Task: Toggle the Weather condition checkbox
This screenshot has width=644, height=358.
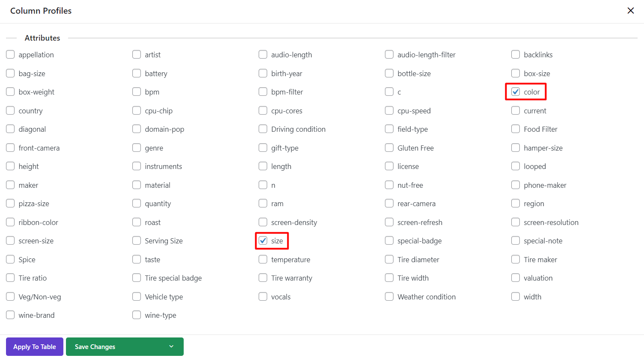Action: click(389, 297)
